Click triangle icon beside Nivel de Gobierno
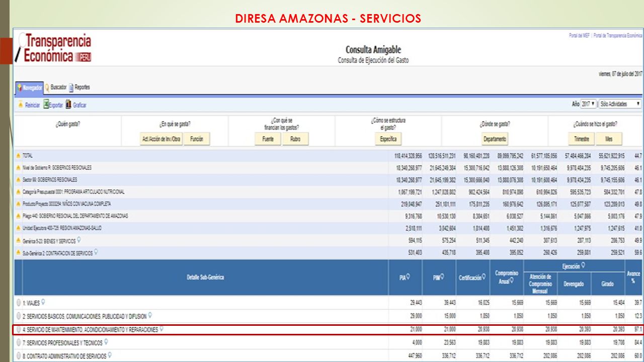Viewport: 644px width, 362px height. [x=19, y=167]
